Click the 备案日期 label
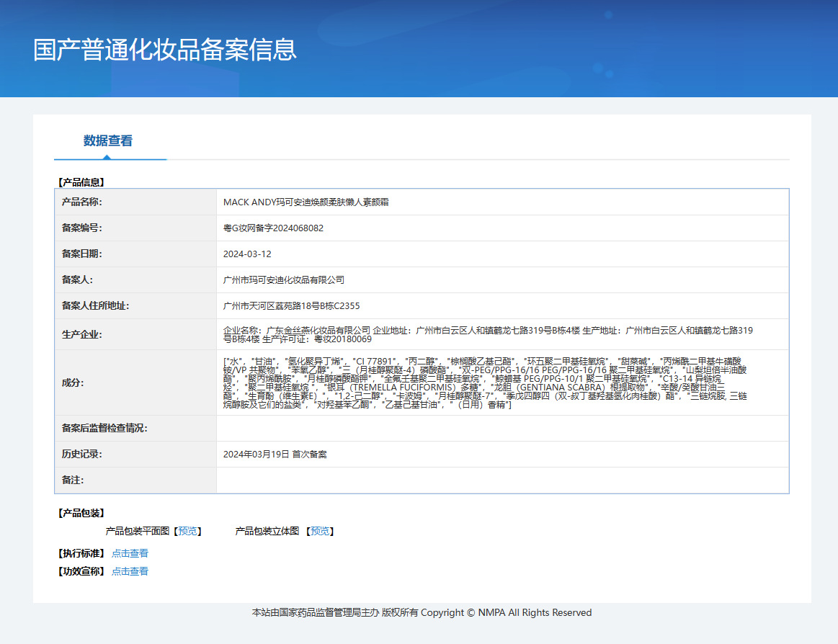The image size is (838, 644). tap(81, 254)
